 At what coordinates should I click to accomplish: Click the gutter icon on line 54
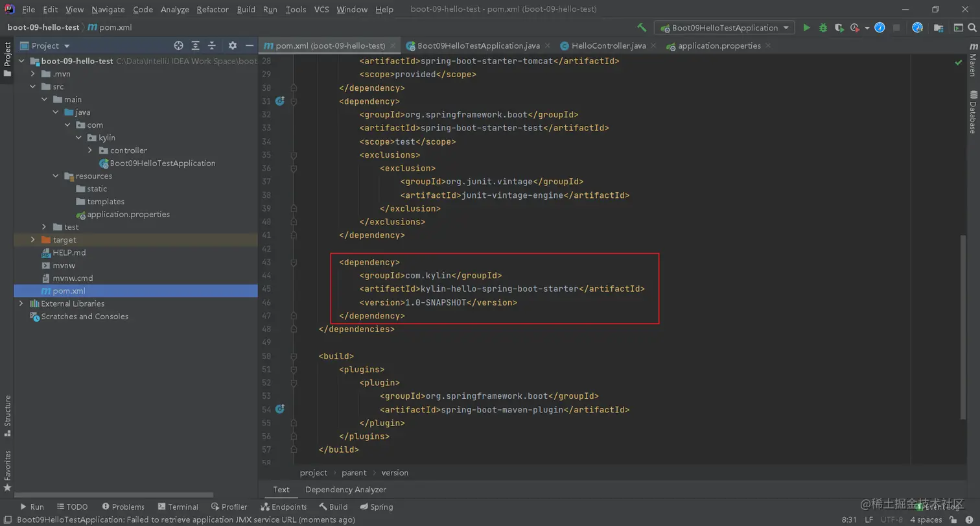pyautogui.click(x=280, y=409)
